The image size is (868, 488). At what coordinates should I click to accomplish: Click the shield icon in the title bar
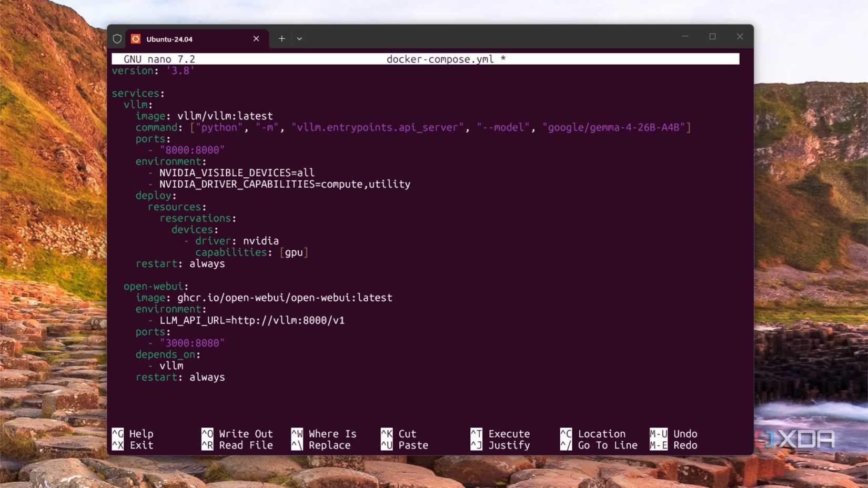click(x=117, y=39)
